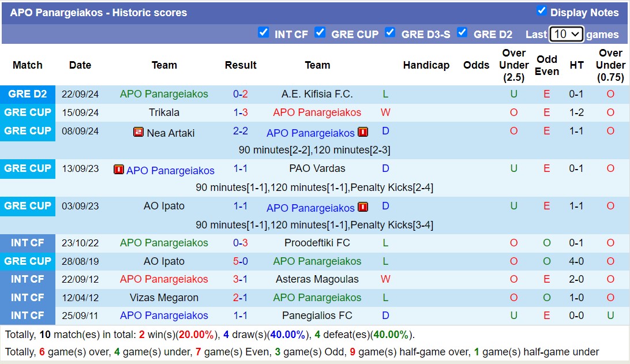Select the Proodeftiki FC team link
This screenshot has height=364, width=630.
[x=317, y=243]
